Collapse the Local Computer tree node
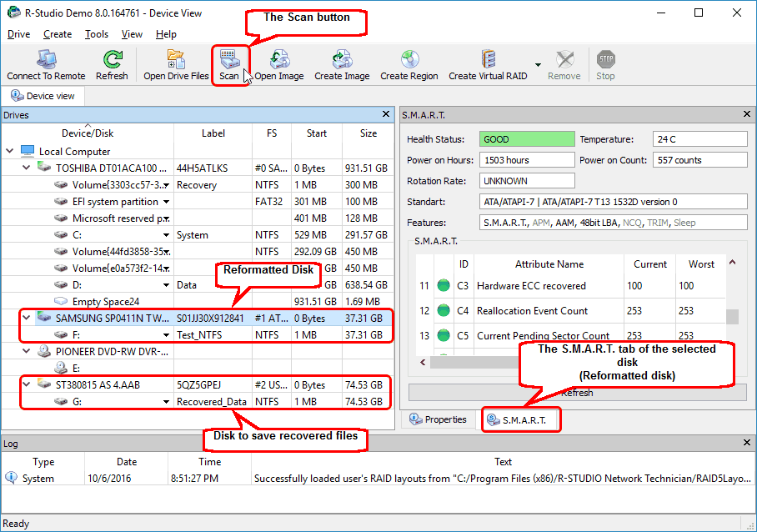757x532 pixels. pyautogui.click(x=10, y=151)
